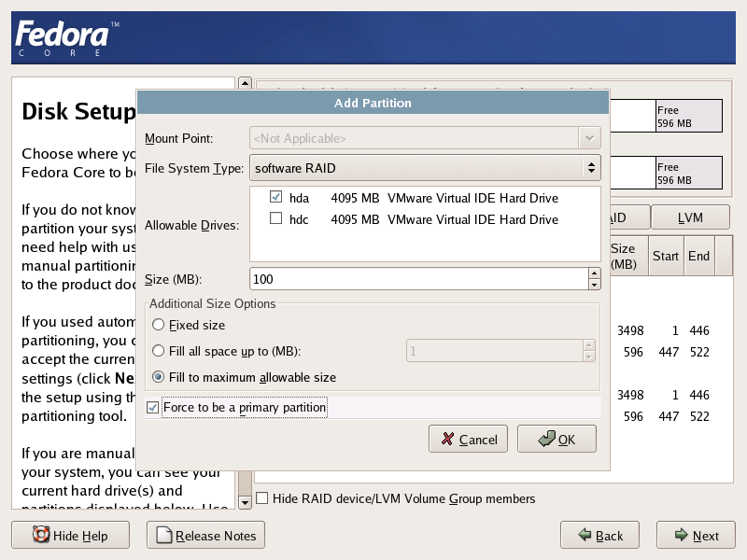Click the Start column header
This screenshot has width=747, height=560.
pyautogui.click(x=666, y=256)
